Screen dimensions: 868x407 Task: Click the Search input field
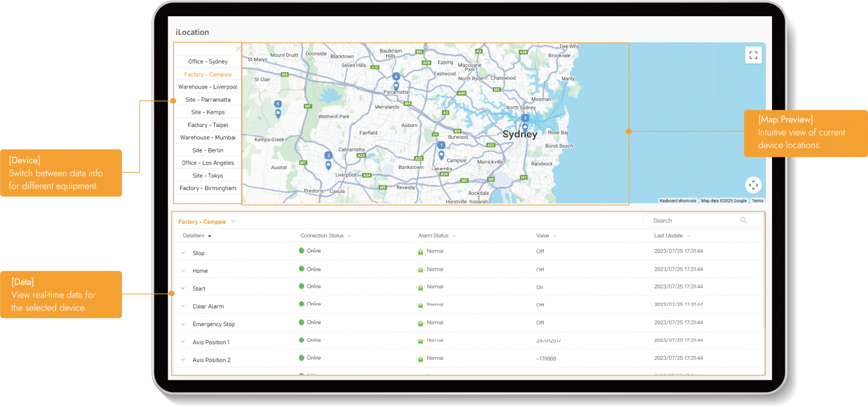click(694, 220)
